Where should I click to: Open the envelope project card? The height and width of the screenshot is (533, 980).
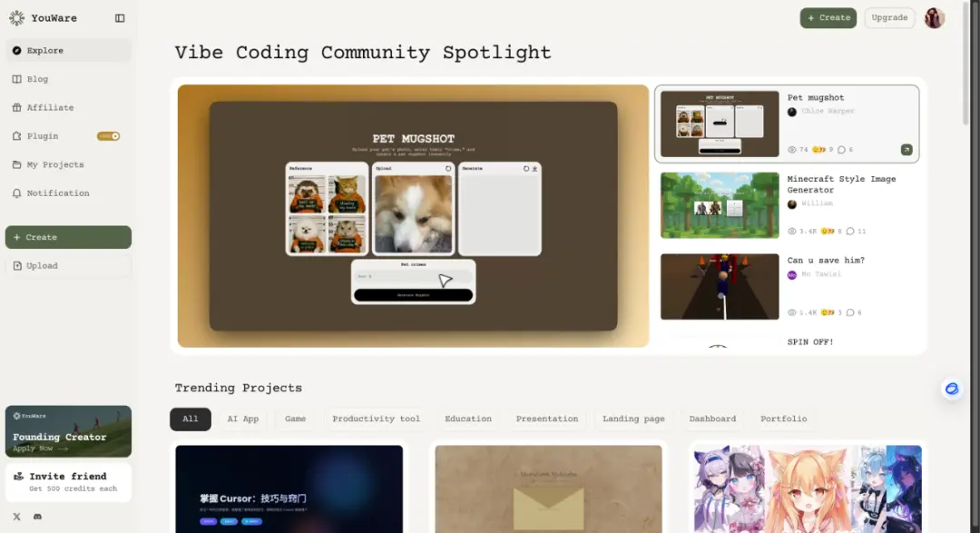(x=548, y=489)
